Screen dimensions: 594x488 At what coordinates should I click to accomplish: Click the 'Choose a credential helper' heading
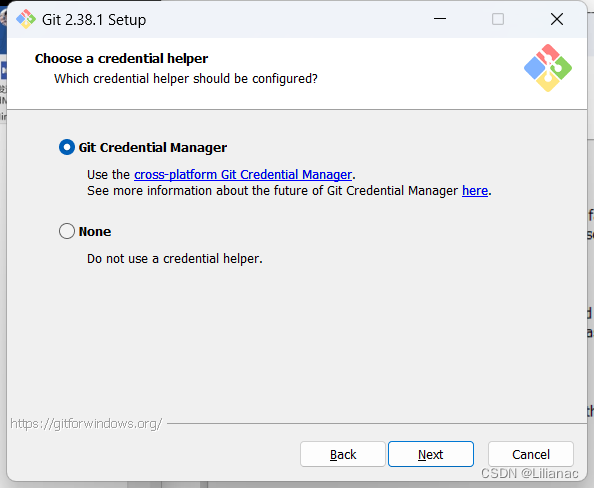tap(121, 58)
